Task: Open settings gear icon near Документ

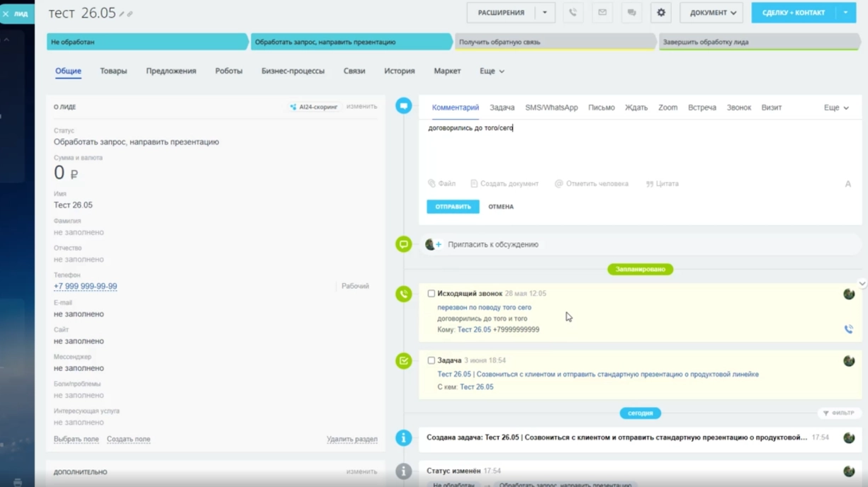Action: point(661,13)
